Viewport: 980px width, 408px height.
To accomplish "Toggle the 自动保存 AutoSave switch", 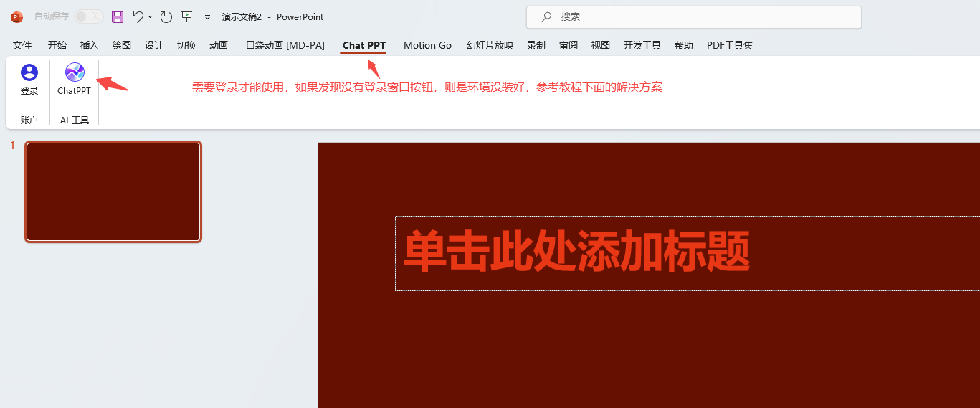I will click(88, 16).
